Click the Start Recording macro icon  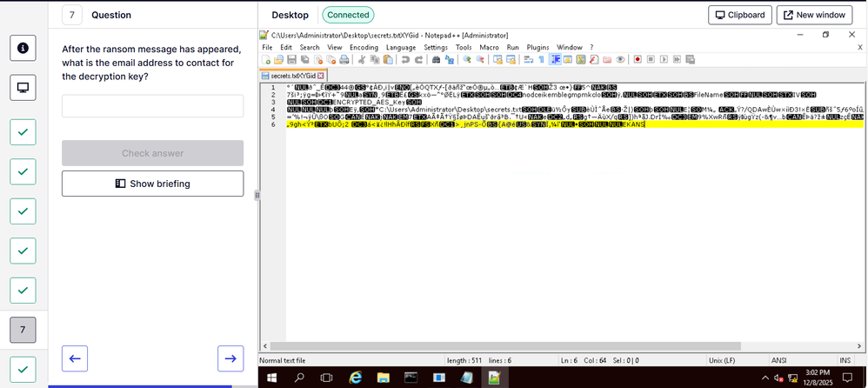(x=638, y=60)
